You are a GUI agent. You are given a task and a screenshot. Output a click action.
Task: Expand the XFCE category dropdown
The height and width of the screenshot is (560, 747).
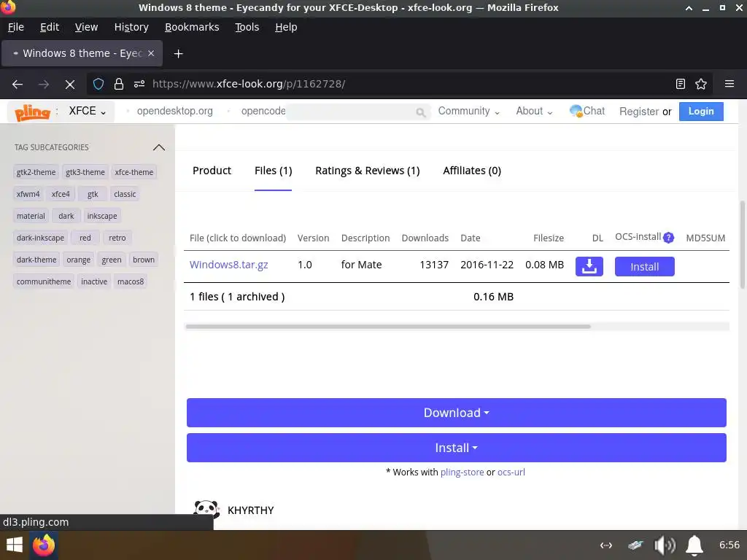[x=88, y=111]
